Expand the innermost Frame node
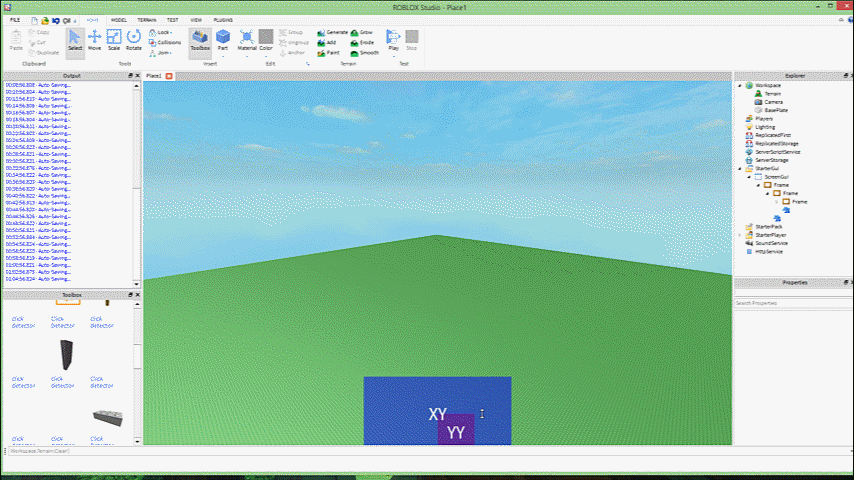854x480 pixels. point(777,202)
